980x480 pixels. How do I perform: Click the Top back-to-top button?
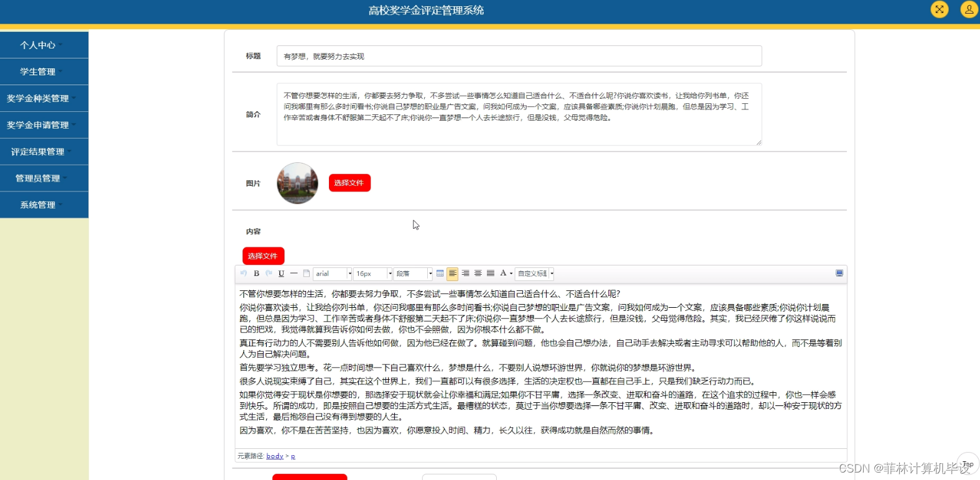pyautogui.click(x=968, y=464)
